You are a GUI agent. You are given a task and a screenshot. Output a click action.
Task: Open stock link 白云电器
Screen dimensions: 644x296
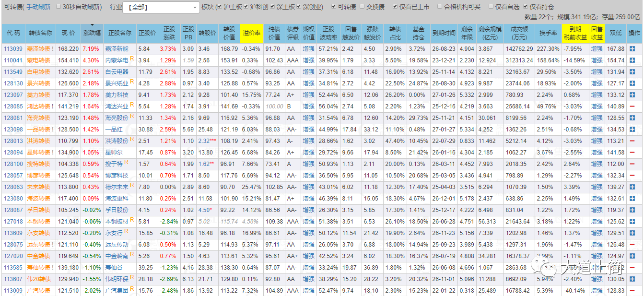click(117, 72)
